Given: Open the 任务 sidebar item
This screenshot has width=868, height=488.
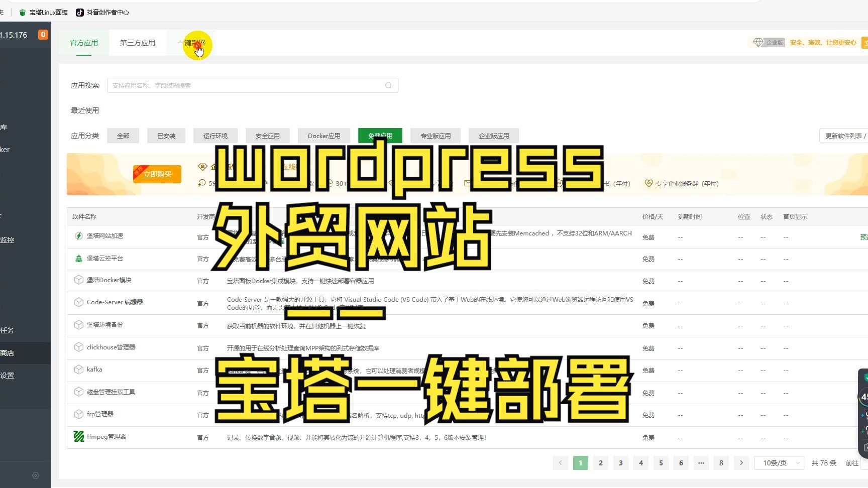Looking at the screenshot, I should point(7,330).
